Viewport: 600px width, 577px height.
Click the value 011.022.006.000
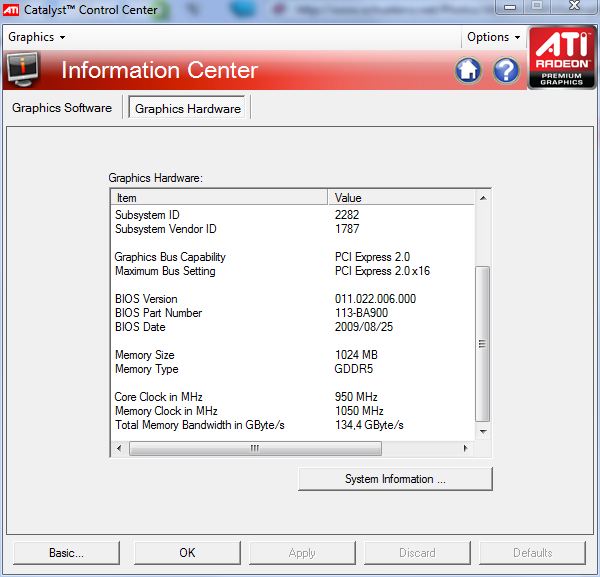(x=375, y=299)
